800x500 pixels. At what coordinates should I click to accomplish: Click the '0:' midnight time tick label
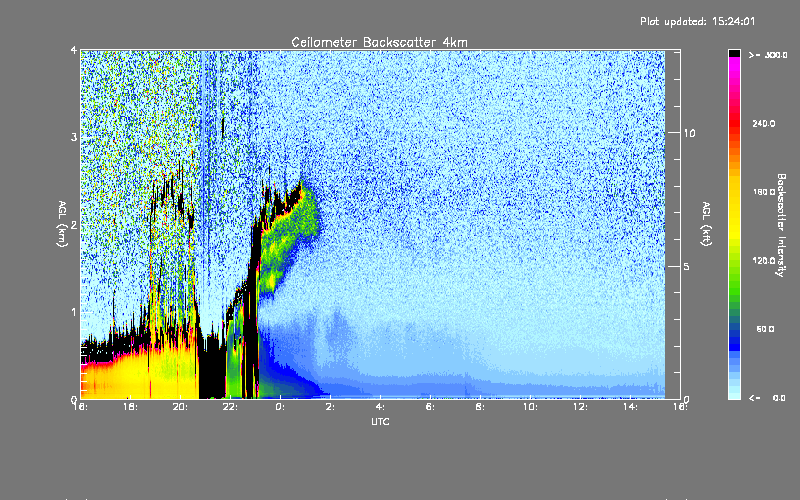click(280, 407)
